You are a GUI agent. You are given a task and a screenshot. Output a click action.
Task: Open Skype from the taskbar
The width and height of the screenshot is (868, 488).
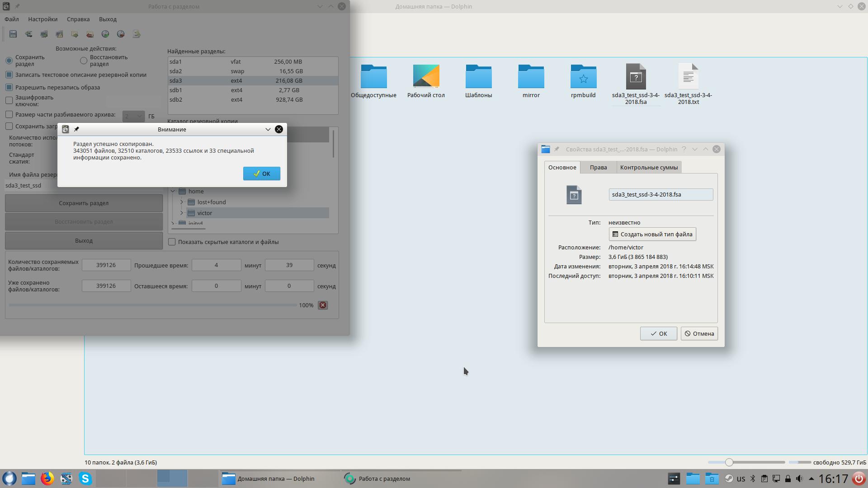tap(85, 479)
